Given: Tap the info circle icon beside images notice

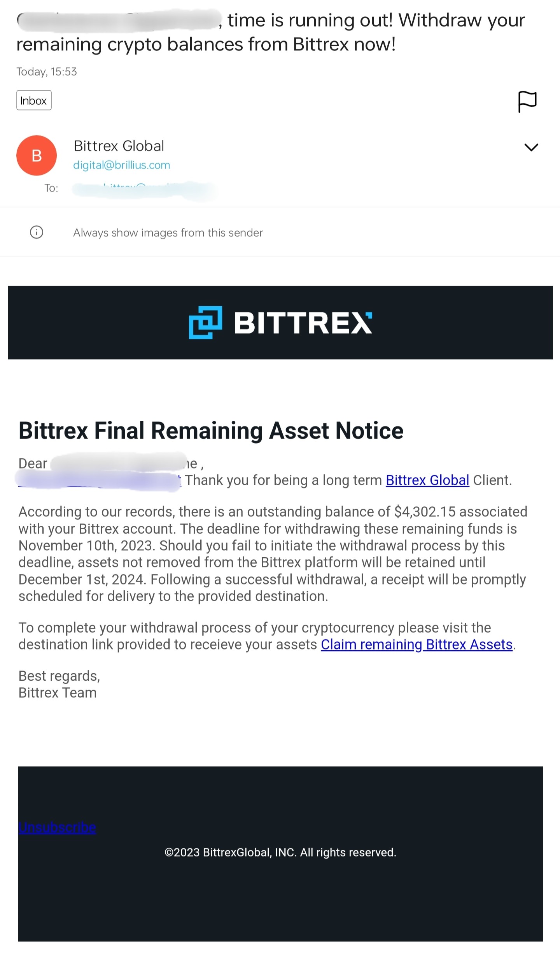Looking at the screenshot, I should pyautogui.click(x=37, y=232).
